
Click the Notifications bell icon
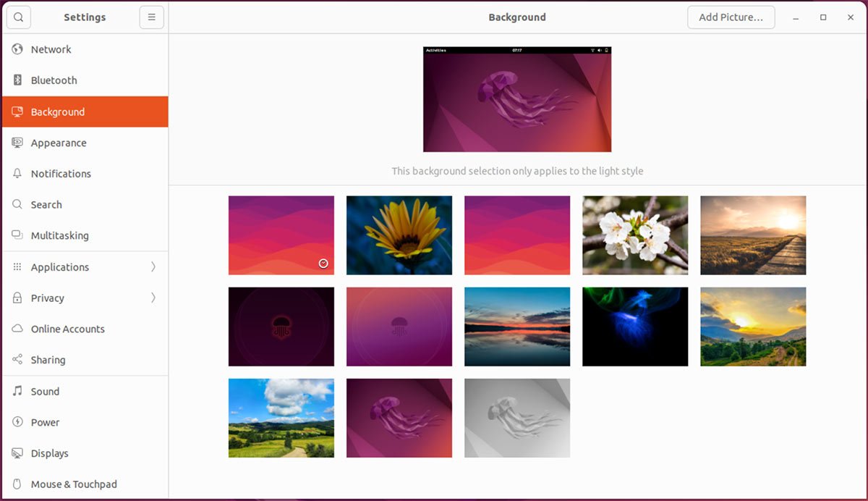[x=17, y=174]
